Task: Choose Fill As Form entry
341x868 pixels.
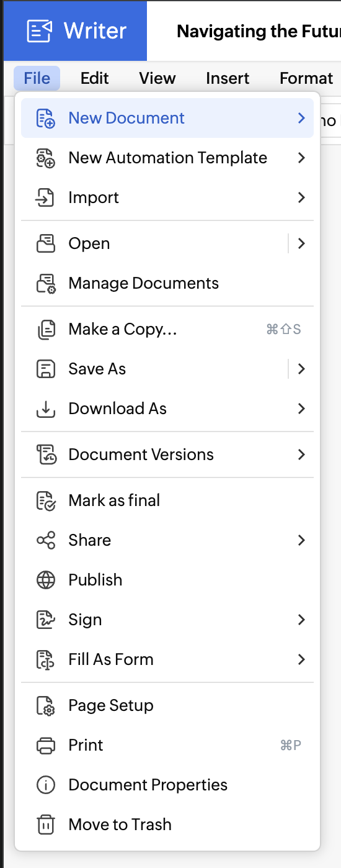Action: point(167,659)
